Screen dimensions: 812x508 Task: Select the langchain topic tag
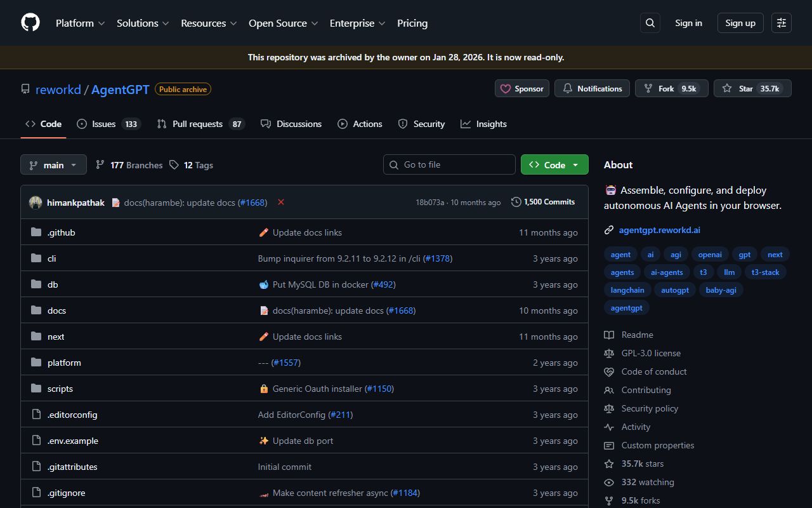[x=627, y=290]
